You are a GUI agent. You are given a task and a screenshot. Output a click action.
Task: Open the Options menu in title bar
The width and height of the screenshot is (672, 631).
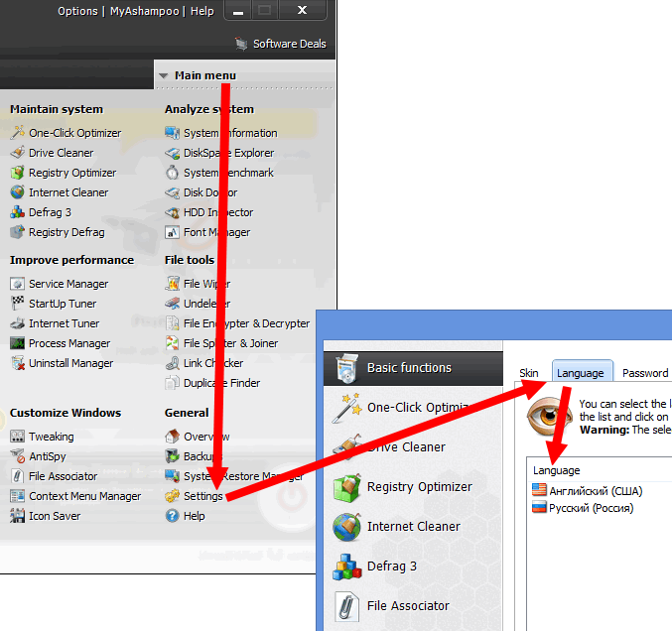(x=77, y=11)
